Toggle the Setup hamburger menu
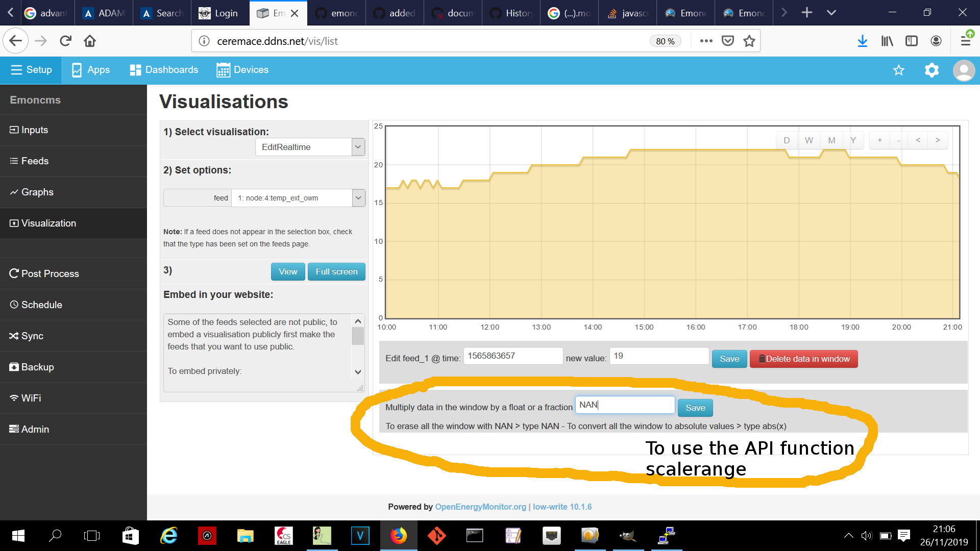Screen dimensions: 980x551 31,70
